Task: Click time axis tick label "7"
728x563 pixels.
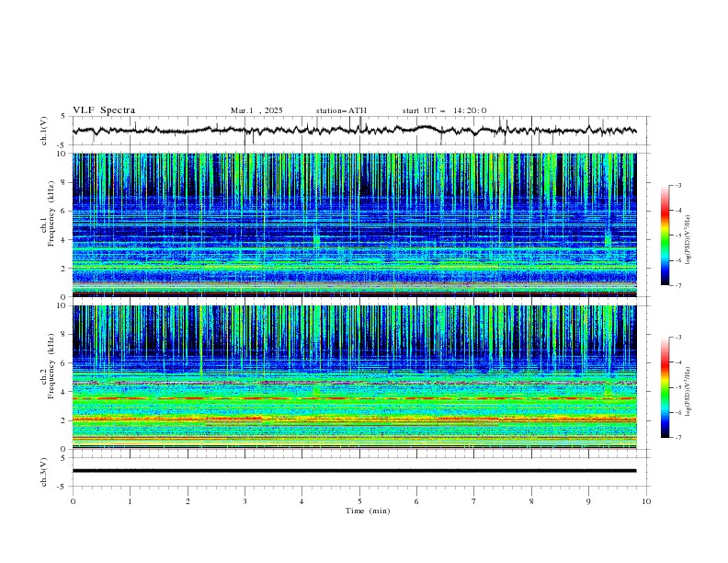Action: [x=474, y=501]
